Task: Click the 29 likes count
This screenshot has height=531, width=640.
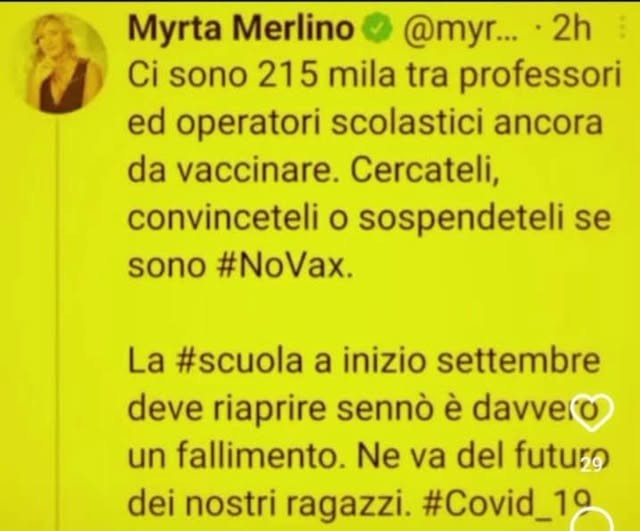Action: [592, 464]
